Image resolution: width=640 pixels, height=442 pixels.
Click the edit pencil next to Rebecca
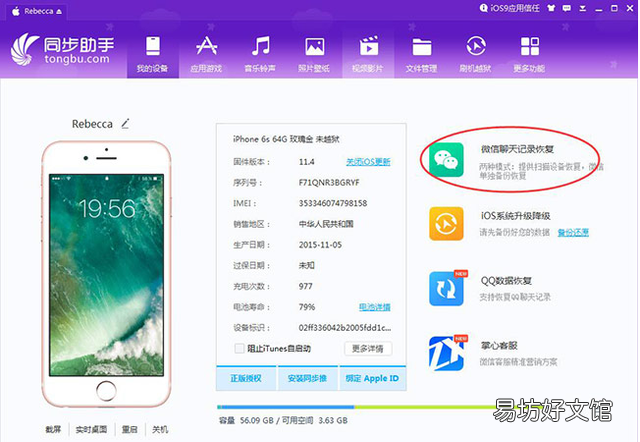coord(125,123)
